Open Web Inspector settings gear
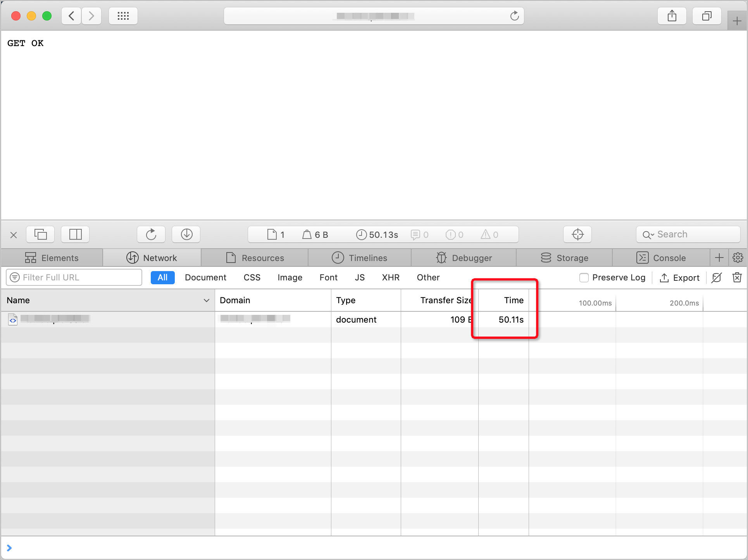This screenshot has width=748, height=560. click(x=738, y=258)
